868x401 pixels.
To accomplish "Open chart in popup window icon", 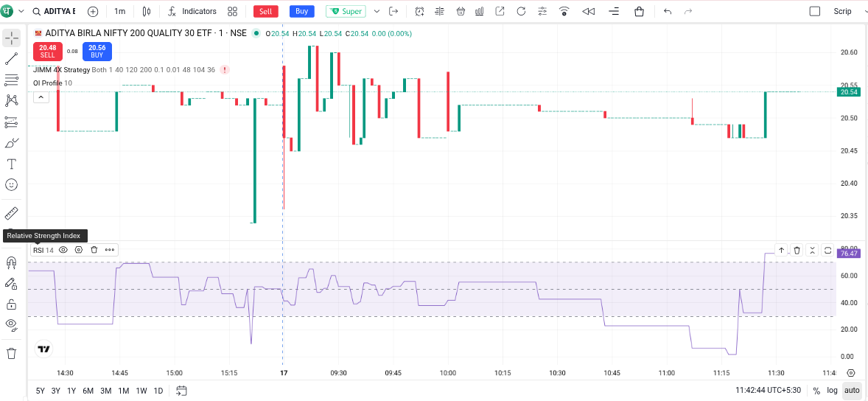I will tap(500, 11).
